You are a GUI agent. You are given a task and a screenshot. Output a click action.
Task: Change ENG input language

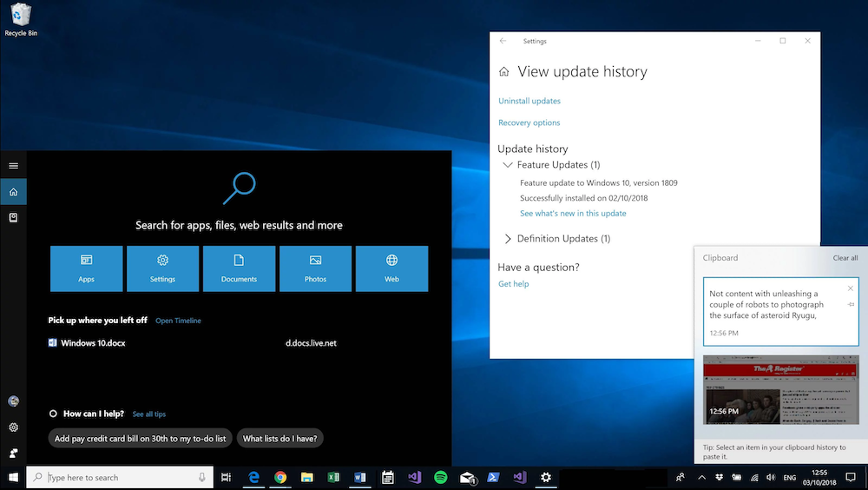(790, 478)
